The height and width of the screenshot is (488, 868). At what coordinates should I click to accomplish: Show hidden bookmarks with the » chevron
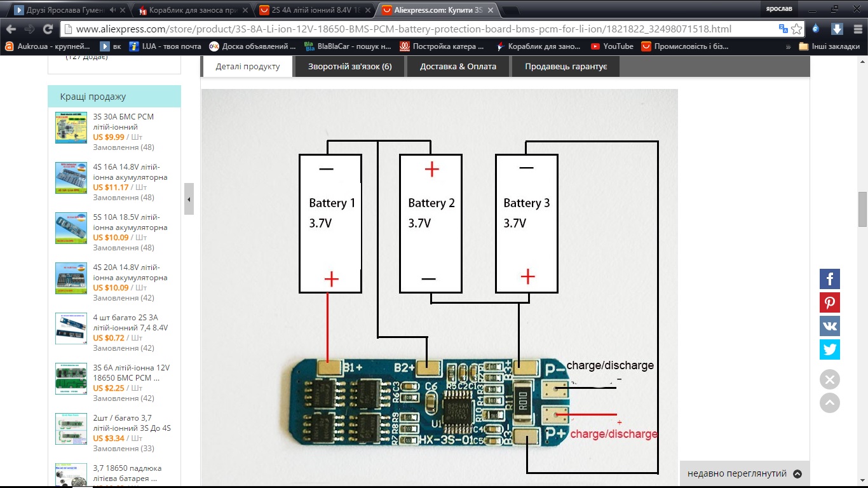[788, 46]
